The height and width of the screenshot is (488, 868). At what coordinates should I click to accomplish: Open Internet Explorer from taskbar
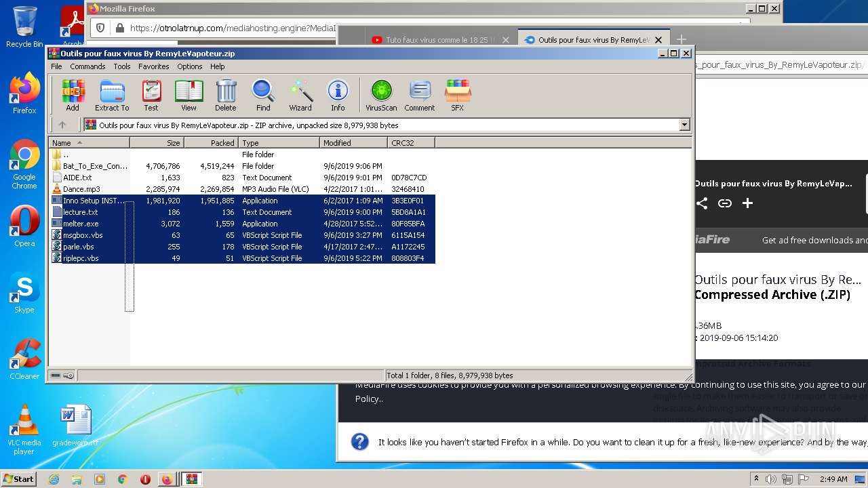[x=54, y=479]
